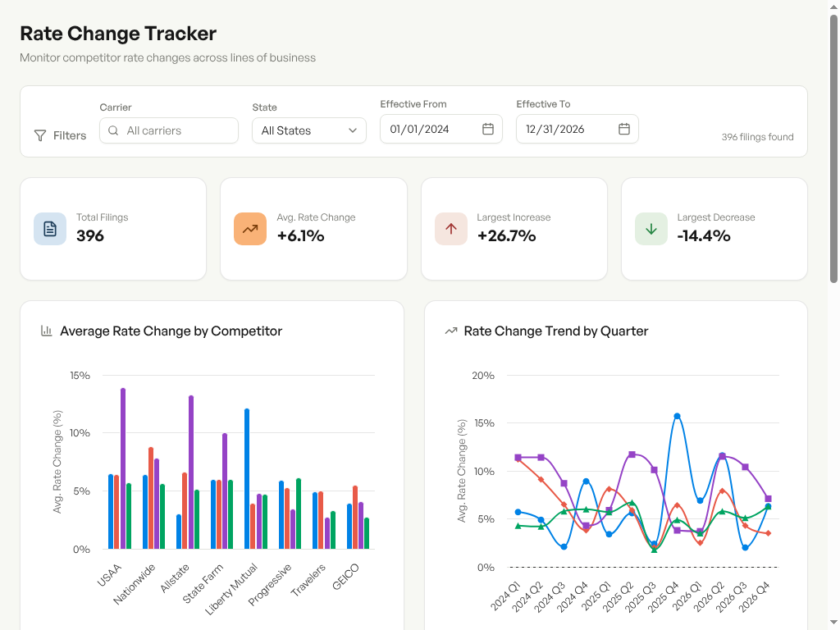Click the Avg. Rate Change trend icon
840x630 pixels.
250,229
